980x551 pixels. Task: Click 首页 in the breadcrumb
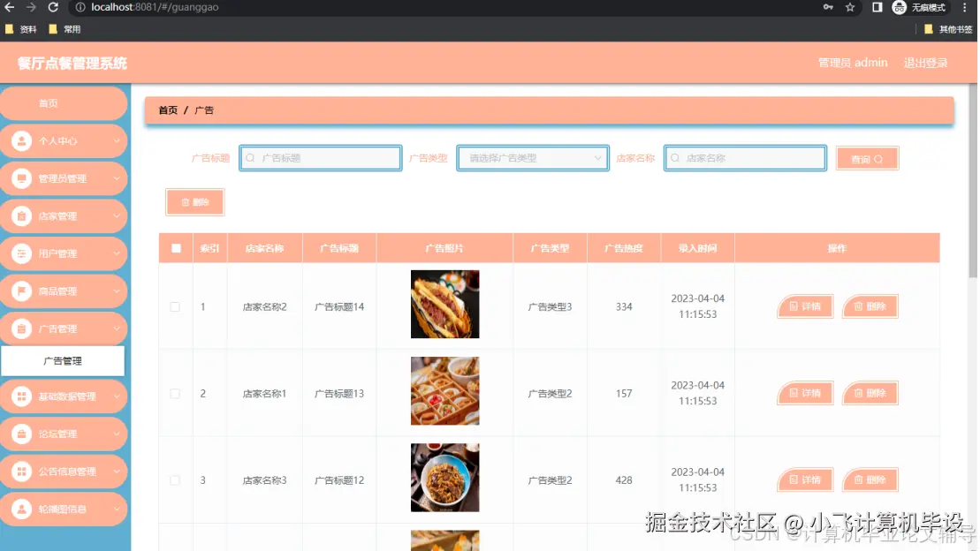click(x=167, y=110)
